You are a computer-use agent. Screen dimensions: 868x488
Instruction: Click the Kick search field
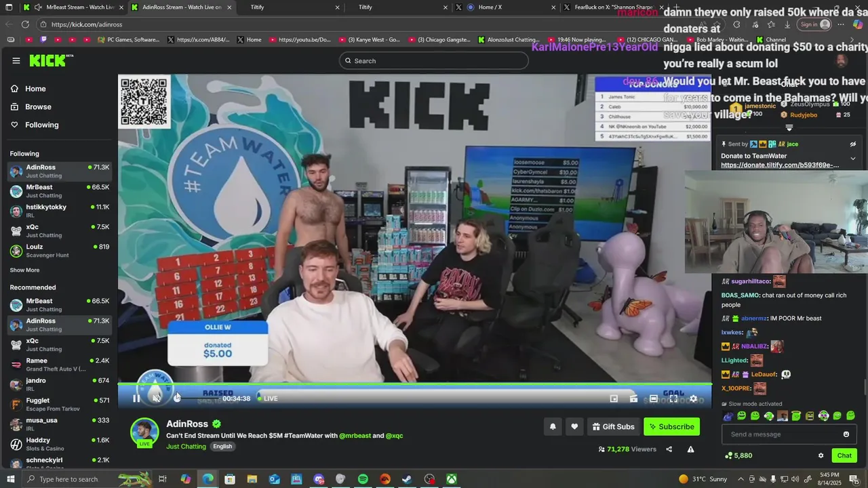point(433,61)
